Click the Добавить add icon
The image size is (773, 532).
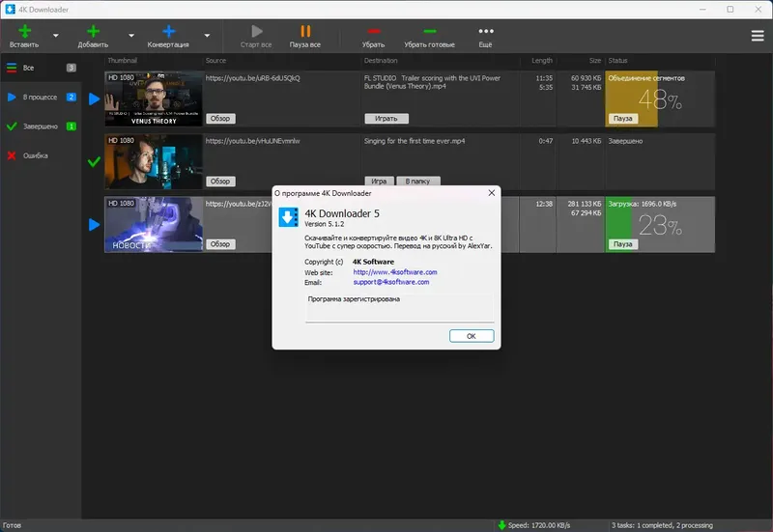point(93,32)
